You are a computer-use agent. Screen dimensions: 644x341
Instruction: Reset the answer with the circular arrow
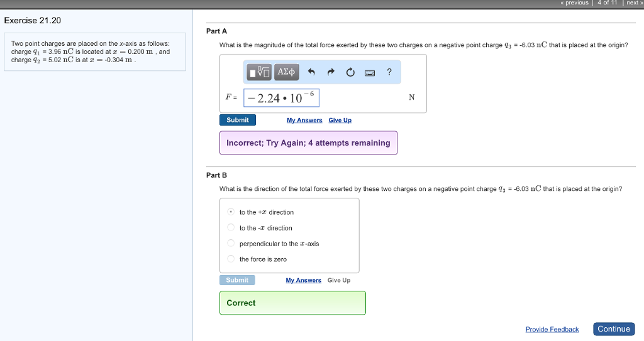pos(350,72)
